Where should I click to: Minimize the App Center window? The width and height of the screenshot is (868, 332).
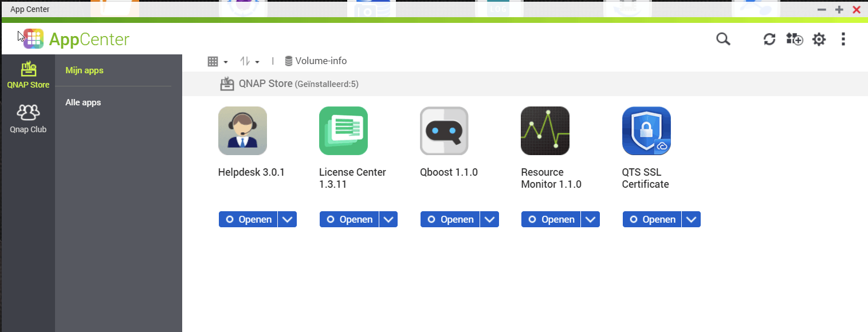click(x=822, y=9)
